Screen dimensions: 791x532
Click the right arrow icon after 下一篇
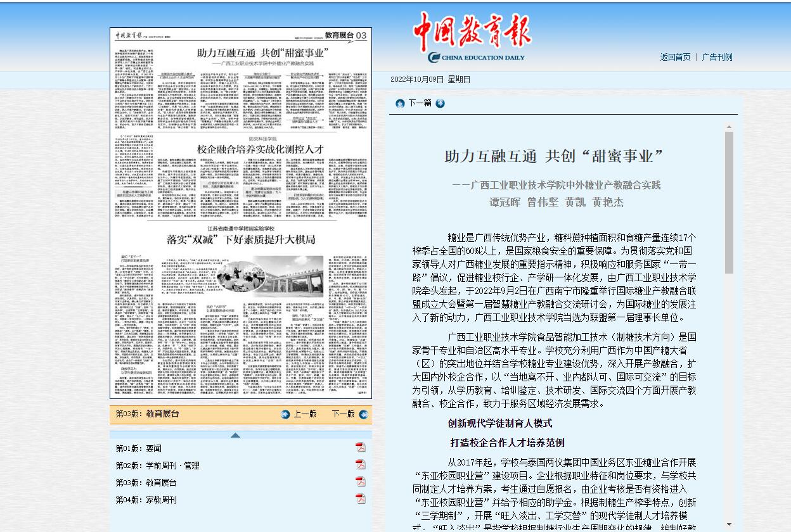tap(440, 103)
